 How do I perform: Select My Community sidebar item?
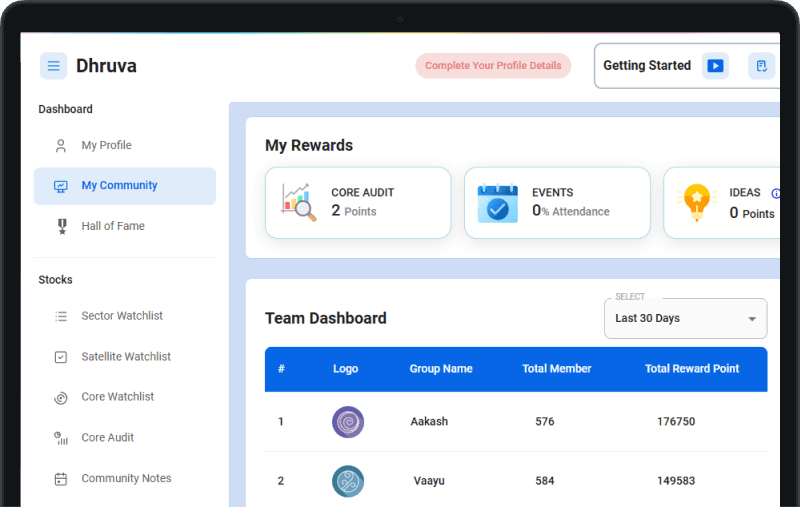tap(119, 186)
